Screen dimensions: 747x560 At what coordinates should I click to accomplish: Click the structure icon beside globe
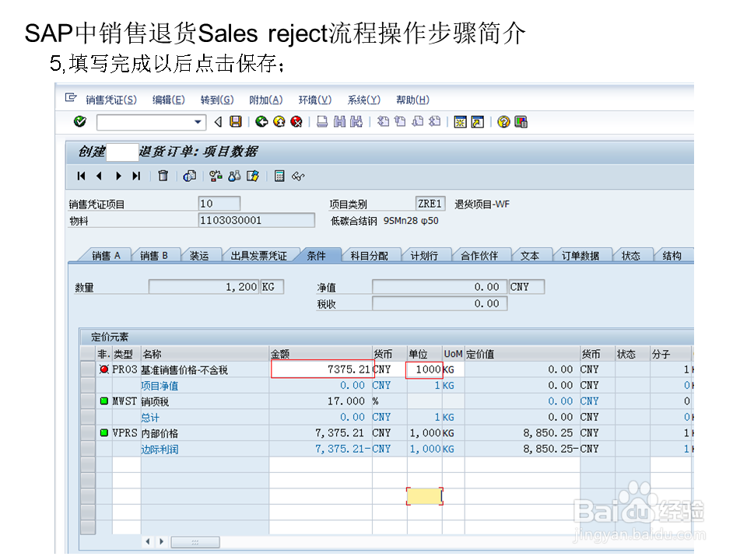click(x=216, y=177)
